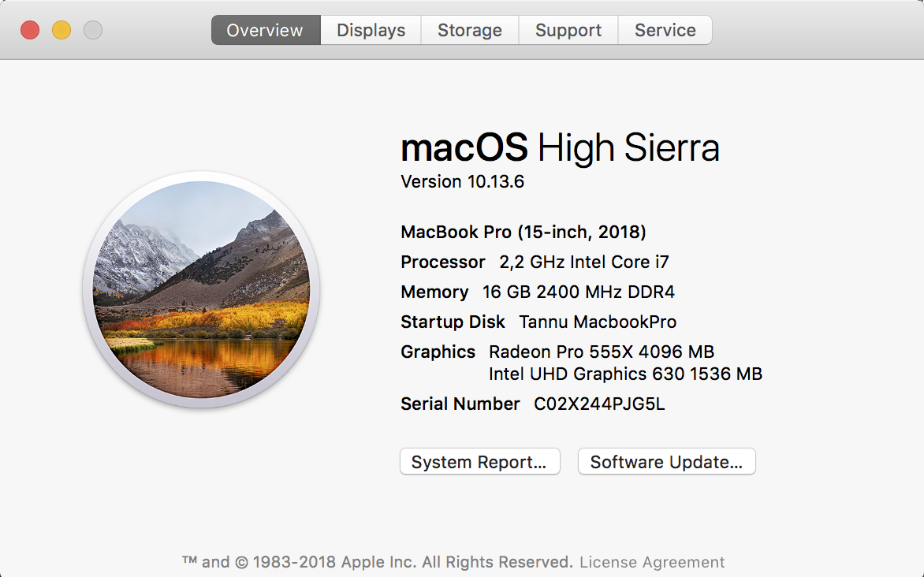Click the Startup Disk label
The image size is (924, 577).
pos(453,322)
